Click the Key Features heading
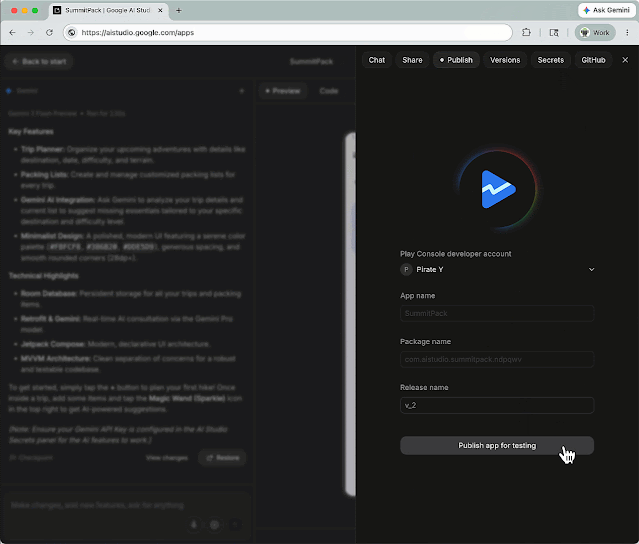The height and width of the screenshot is (544, 639). [x=31, y=132]
